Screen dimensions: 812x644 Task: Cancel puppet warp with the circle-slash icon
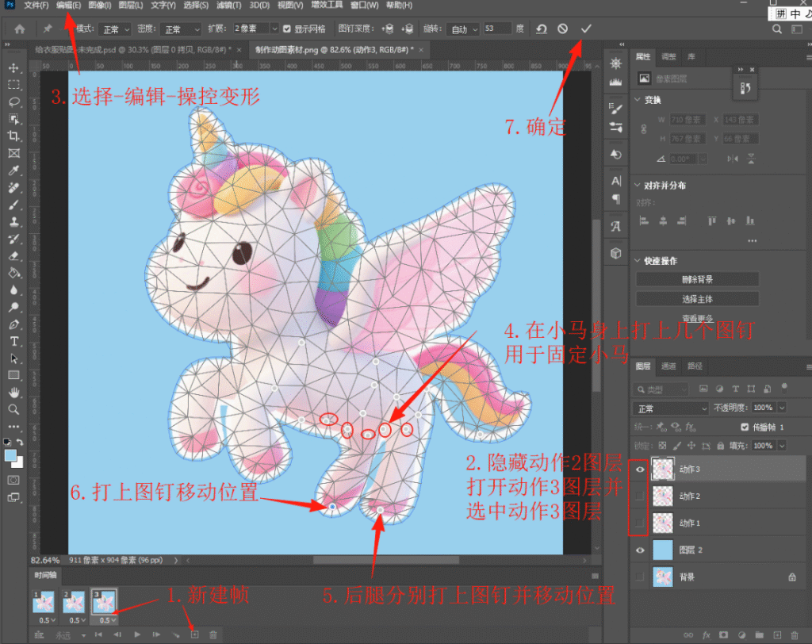(562, 29)
